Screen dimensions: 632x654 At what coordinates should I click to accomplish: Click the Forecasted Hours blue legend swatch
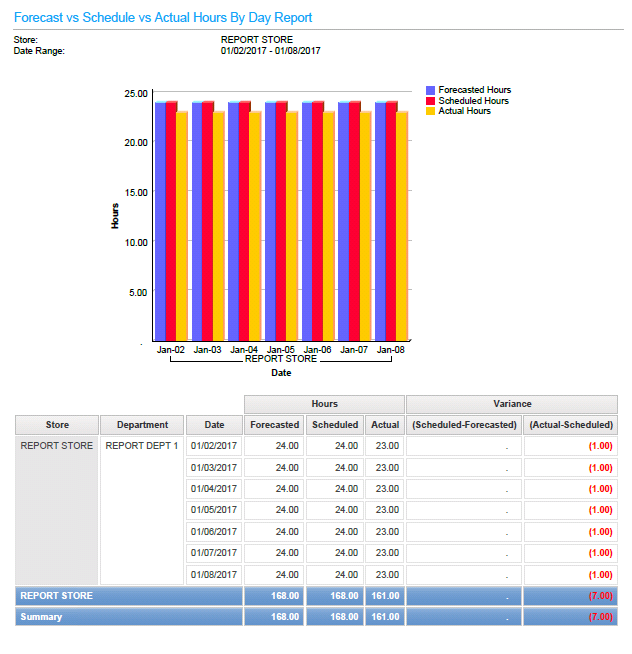pyautogui.click(x=431, y=90)
